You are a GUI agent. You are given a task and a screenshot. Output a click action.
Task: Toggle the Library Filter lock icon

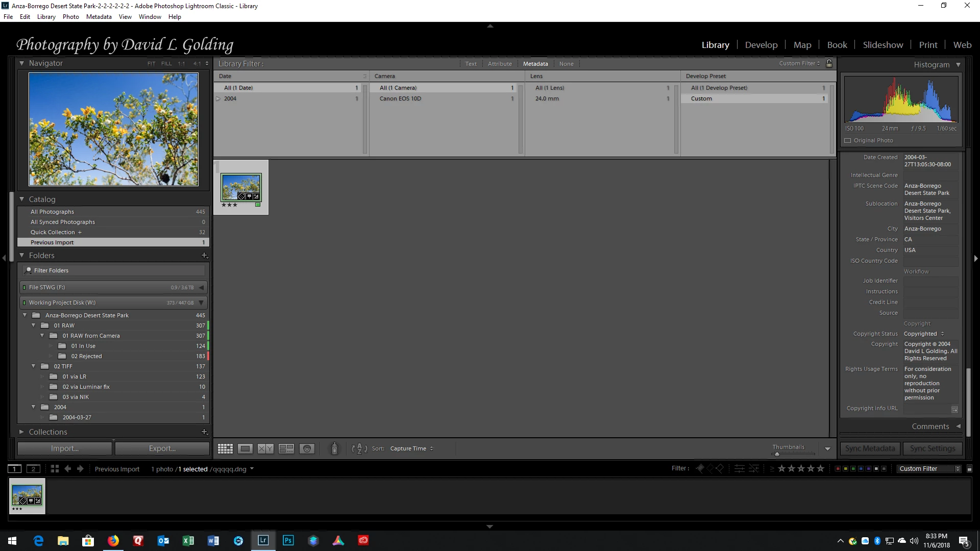[x=829, y=64]
